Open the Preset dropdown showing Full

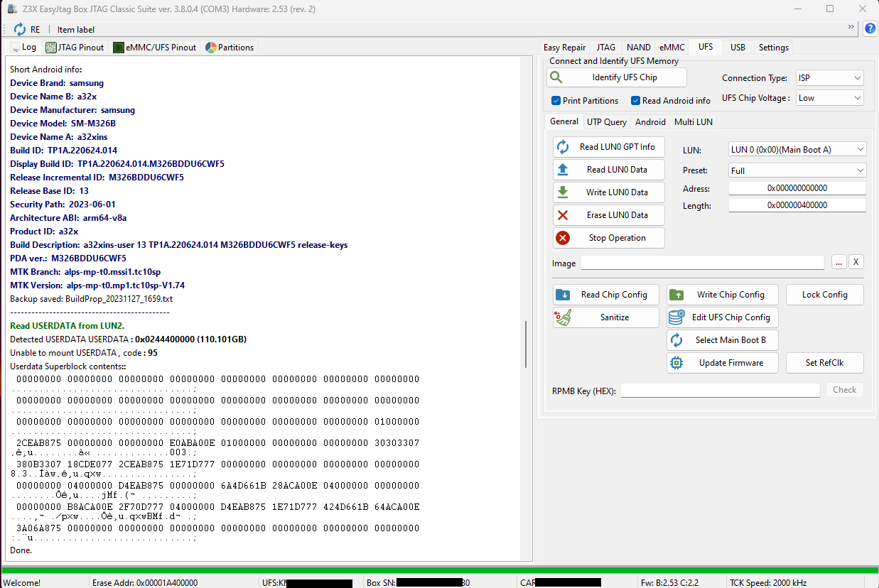[797, 170]
